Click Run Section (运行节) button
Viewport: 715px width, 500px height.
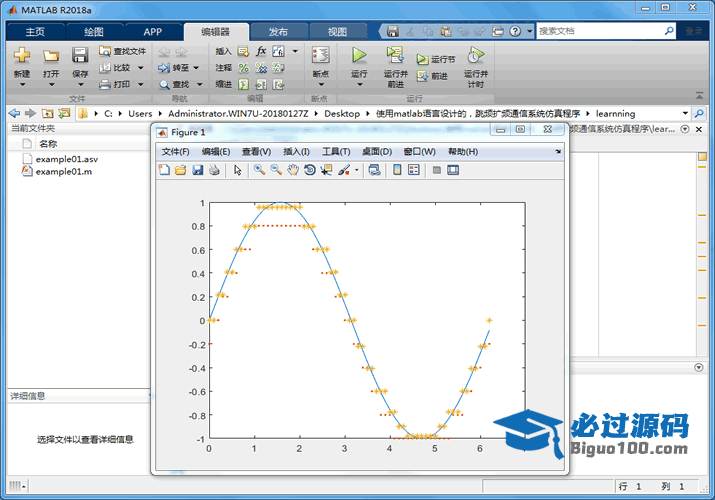pyautogui.click(x=435, y=59)
